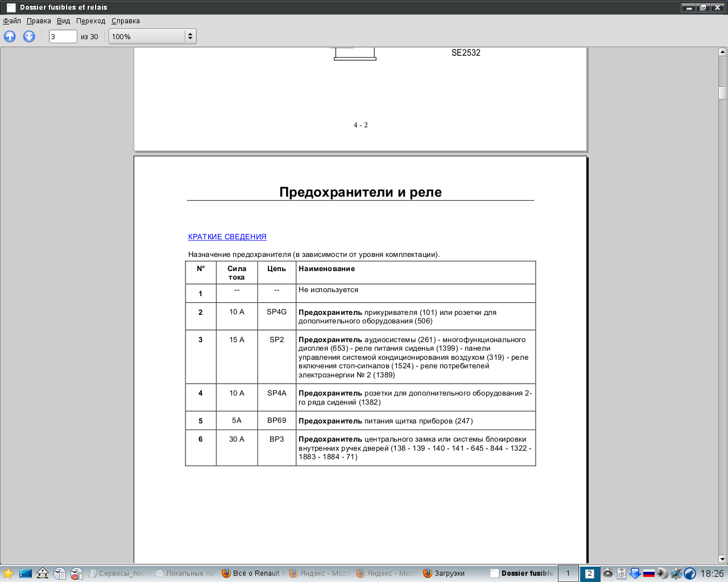Viewport: 728px width, 582px height.
Task: Click 'BP69' circuit cell
Action: [277, 421]
